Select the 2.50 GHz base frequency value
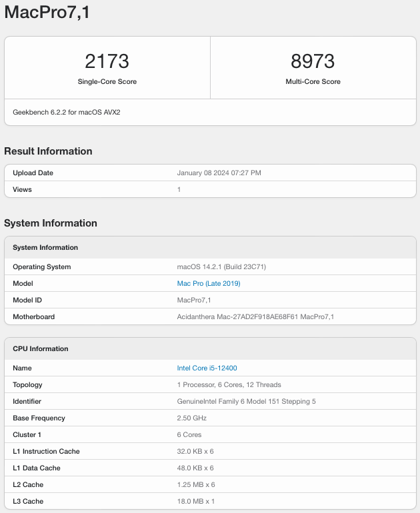Screen dimensions: 420x513 (x=191, y=418)
